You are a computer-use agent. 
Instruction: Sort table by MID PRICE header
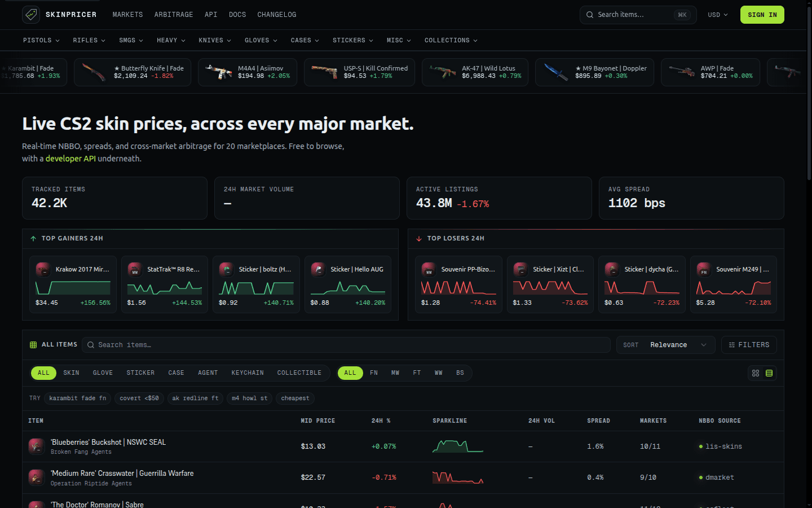click(318, 421)
